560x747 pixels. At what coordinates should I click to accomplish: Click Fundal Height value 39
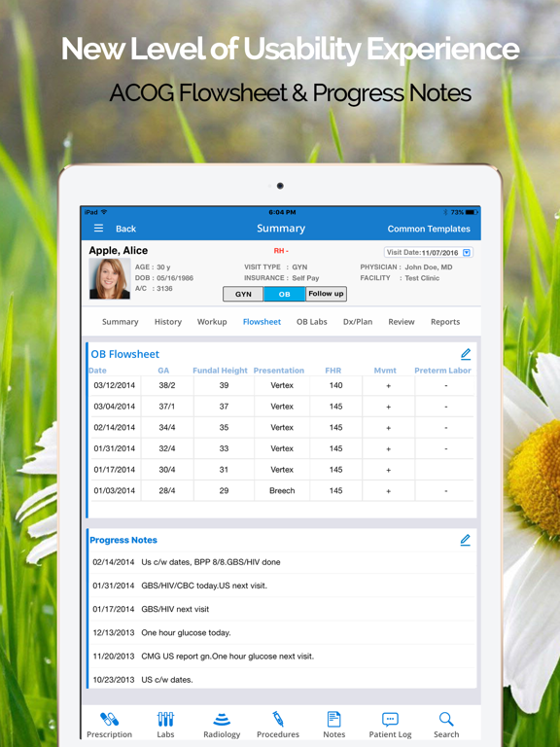224,385
